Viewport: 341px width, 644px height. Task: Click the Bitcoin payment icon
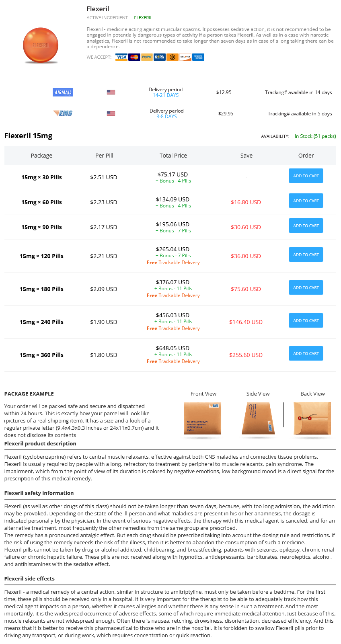click(x=173, y=57)
